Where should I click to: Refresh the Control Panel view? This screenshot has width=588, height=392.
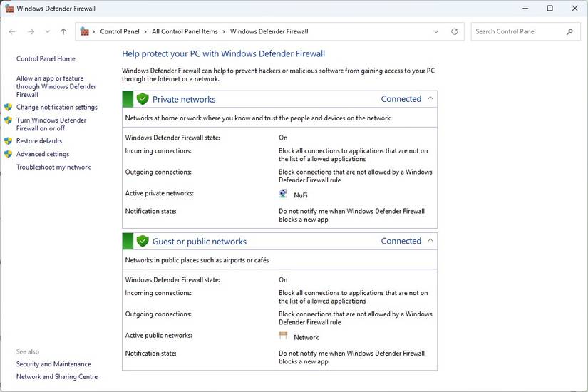point(455,32)
